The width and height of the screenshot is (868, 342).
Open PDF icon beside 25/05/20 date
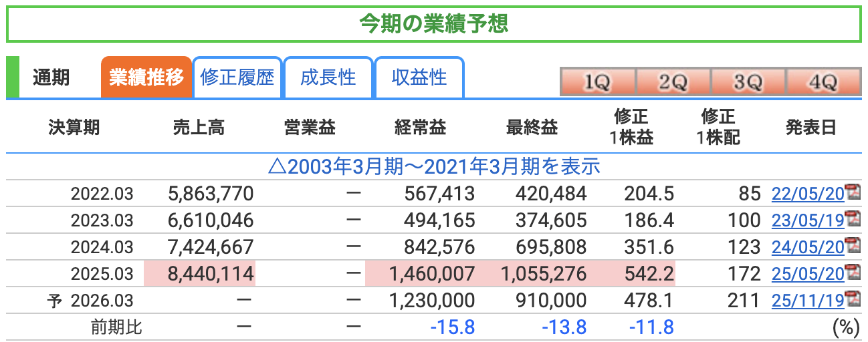click(x=853, y=272)
